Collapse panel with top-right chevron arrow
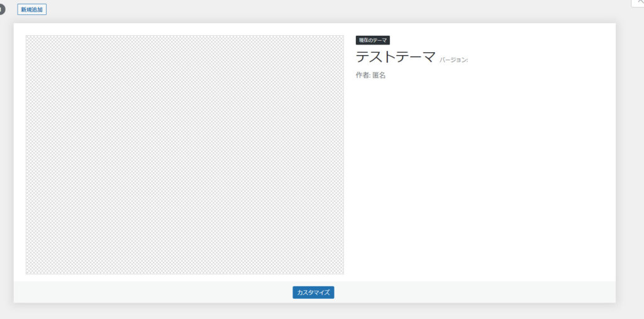This screenshot has height=319, width=644. point(638,3)
